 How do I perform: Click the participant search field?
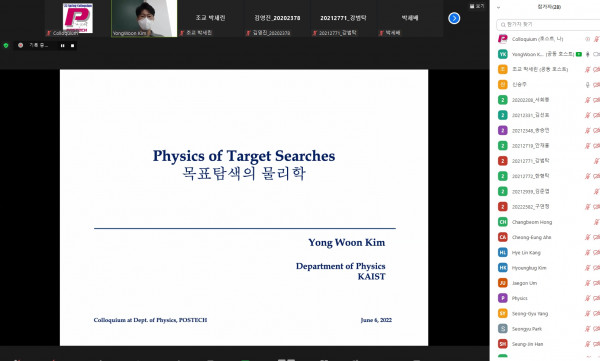point(548,24)
